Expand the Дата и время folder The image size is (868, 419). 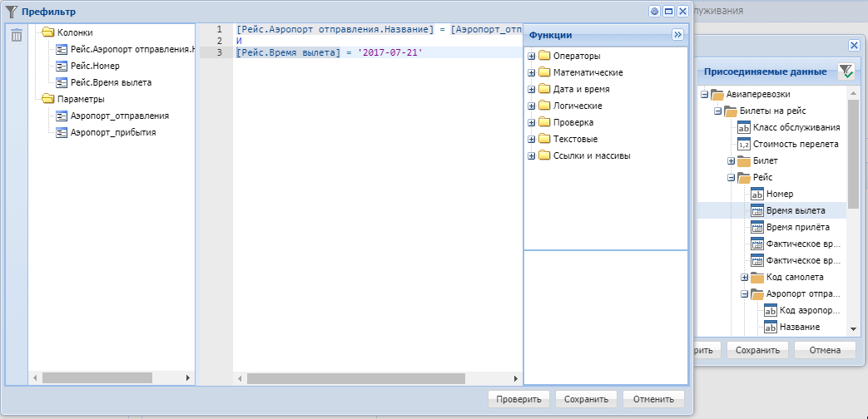[x=531, y=89]
